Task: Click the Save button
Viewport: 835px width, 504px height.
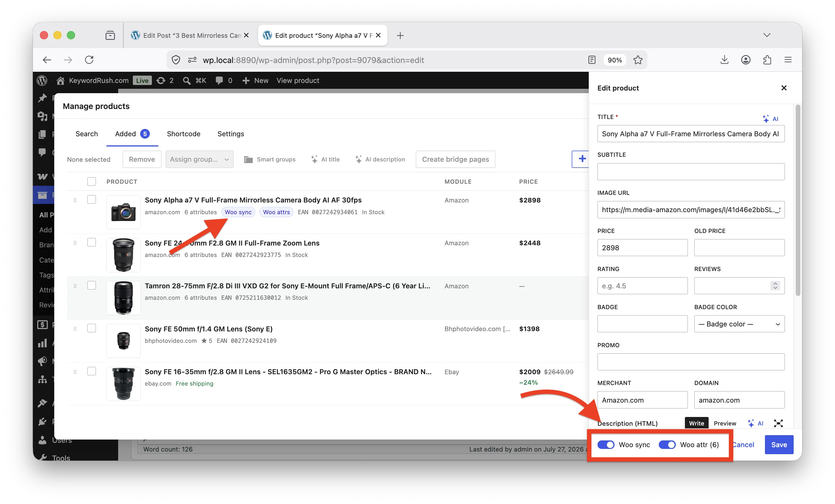Action: 779,445
